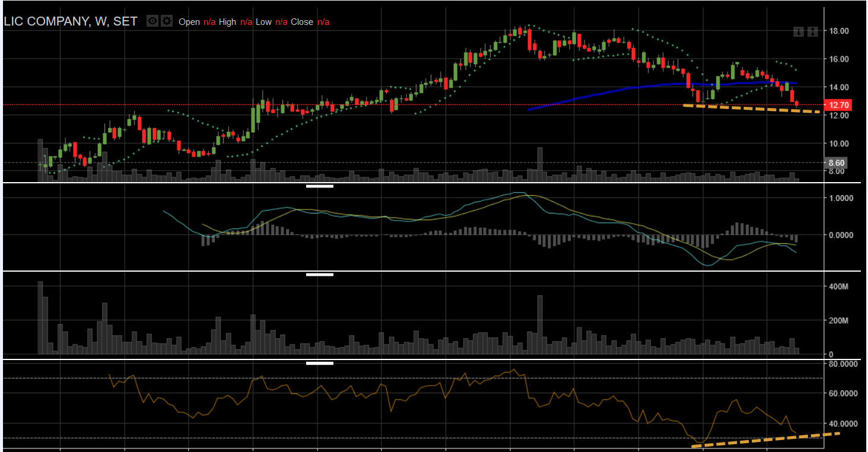Select the gray 8.60 price label
868x452 pixels.
pos(836,163)
